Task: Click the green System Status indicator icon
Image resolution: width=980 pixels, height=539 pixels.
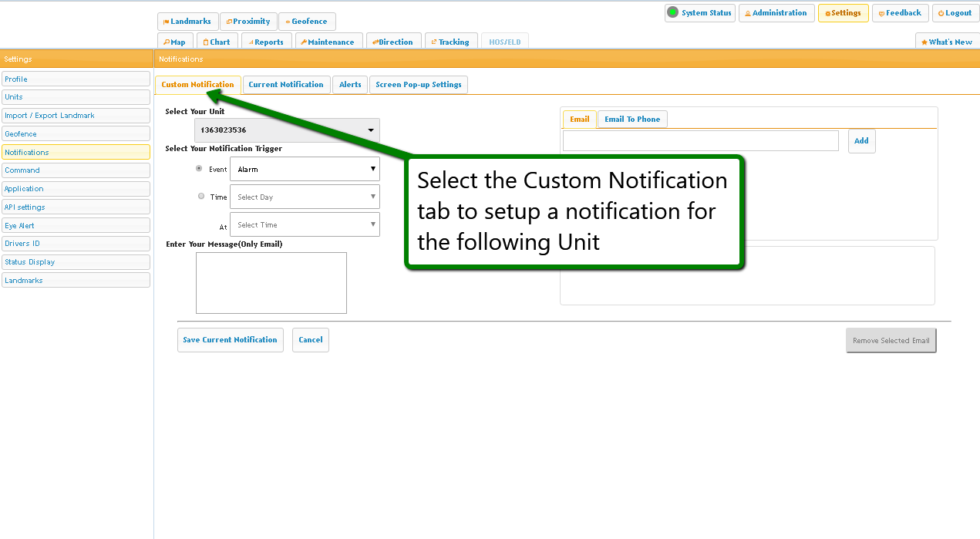Action: point(672,12)
